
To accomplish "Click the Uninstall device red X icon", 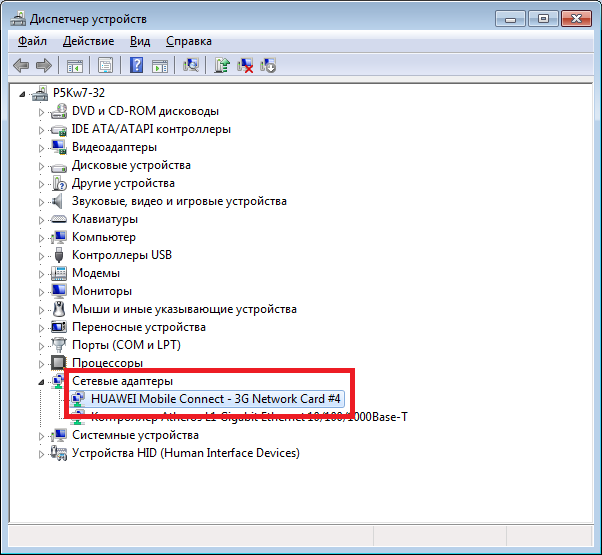I will (246, 66).
